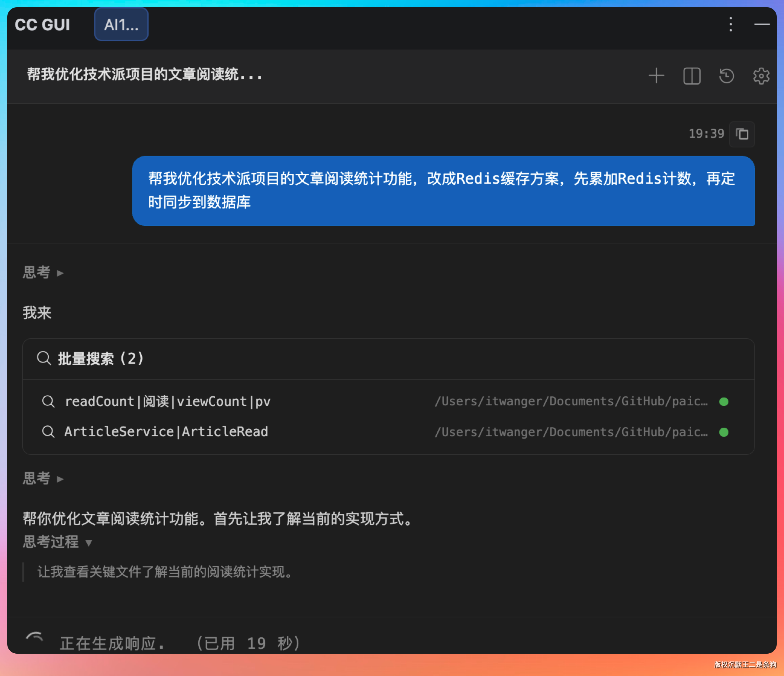
Task: Open the three-dot options menu
Action: (731, 24)
